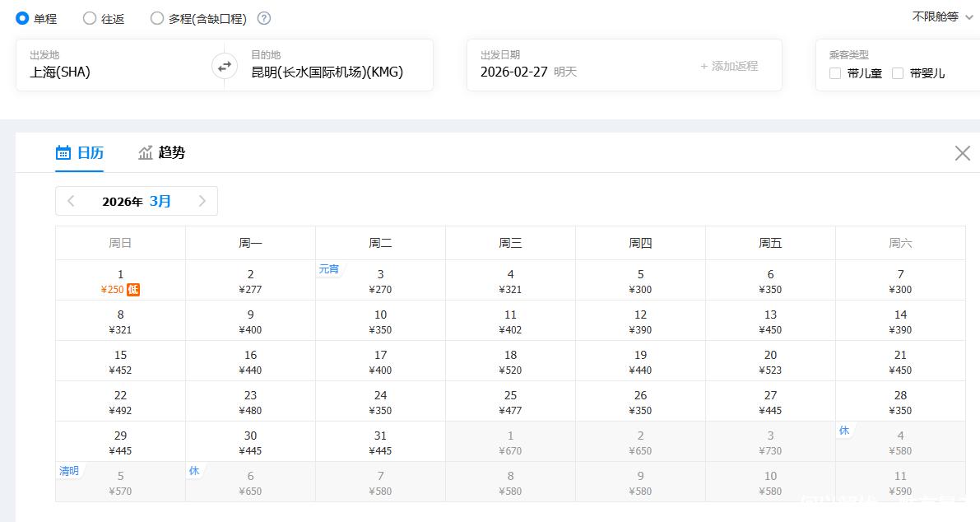Click the 添加返程 add return link
The height and width of the screenshot is (522, 980).
728,66
